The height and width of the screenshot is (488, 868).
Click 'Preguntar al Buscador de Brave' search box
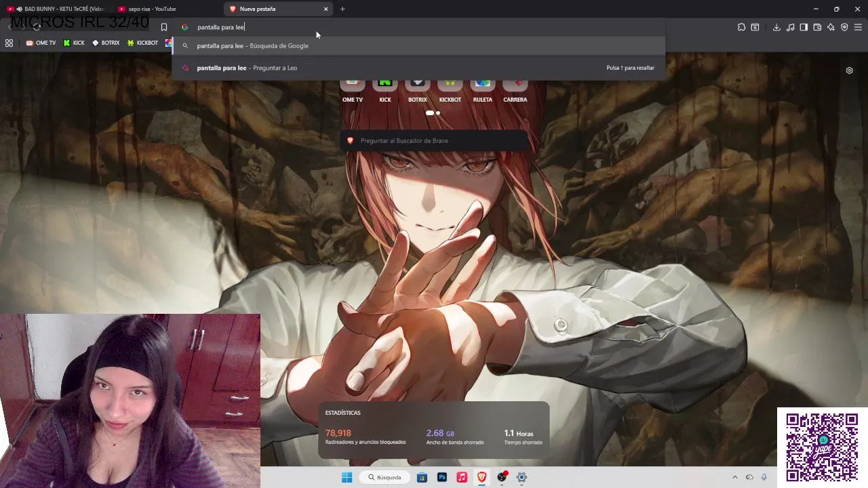[x=434, y=140]
